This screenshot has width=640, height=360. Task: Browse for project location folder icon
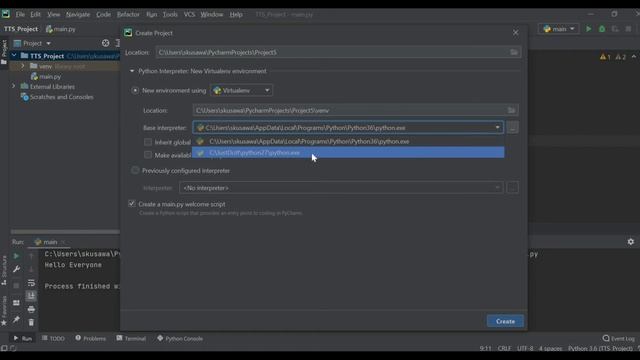point(514,52)
